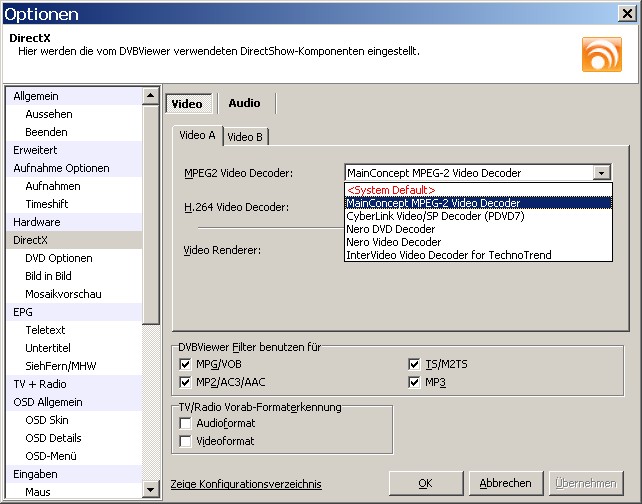Switch to the Video tab

coord(189,104)
